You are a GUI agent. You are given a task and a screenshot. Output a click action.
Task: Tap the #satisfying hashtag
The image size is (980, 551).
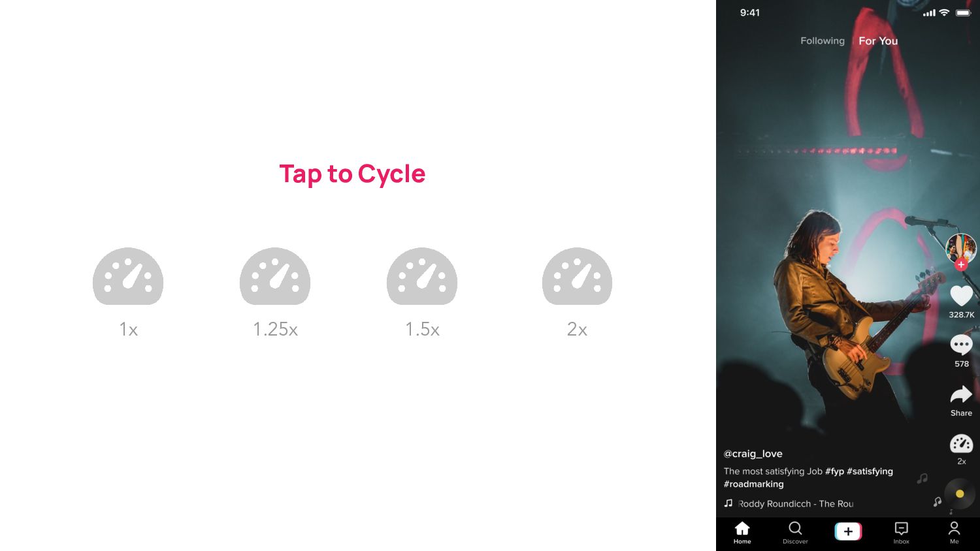[x=870, y=471]
